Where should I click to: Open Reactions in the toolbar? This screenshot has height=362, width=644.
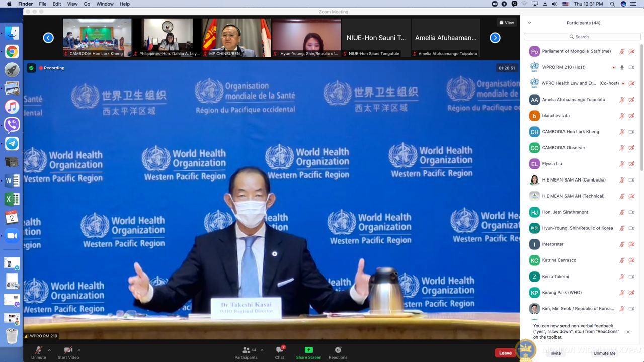tap(338, 352)
